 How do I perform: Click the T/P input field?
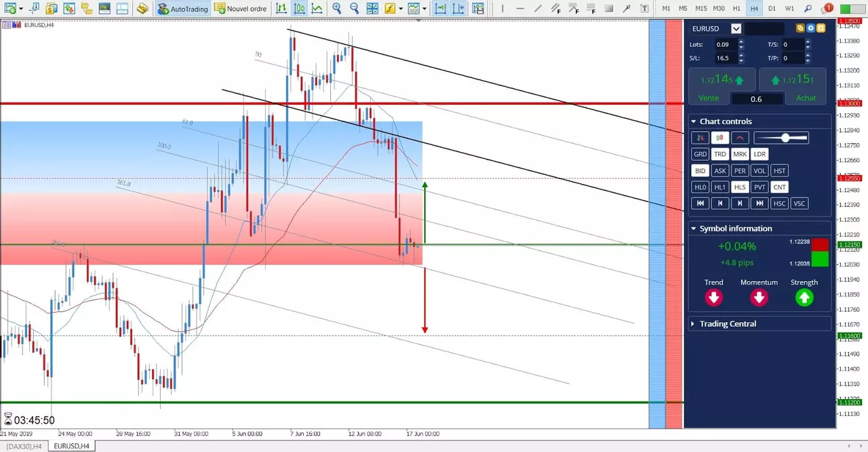click(792, 58)
